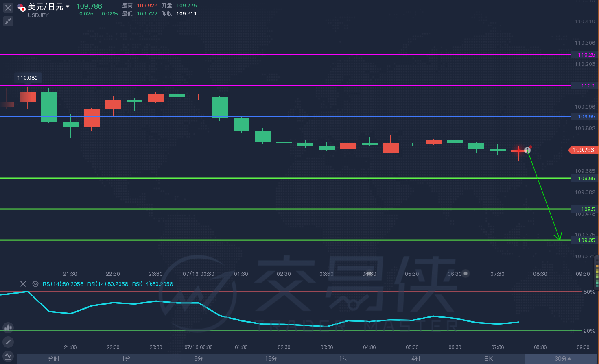Expand the 30分 timeframe dropdown
Image resolution: width=599 pixels, height=364 pixels.
coord(562,359)
